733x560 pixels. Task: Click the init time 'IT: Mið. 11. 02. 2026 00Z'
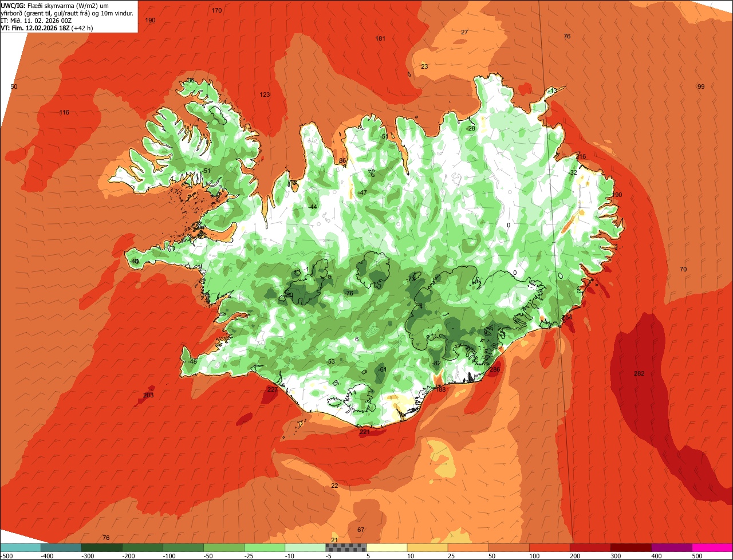point(37,21)
